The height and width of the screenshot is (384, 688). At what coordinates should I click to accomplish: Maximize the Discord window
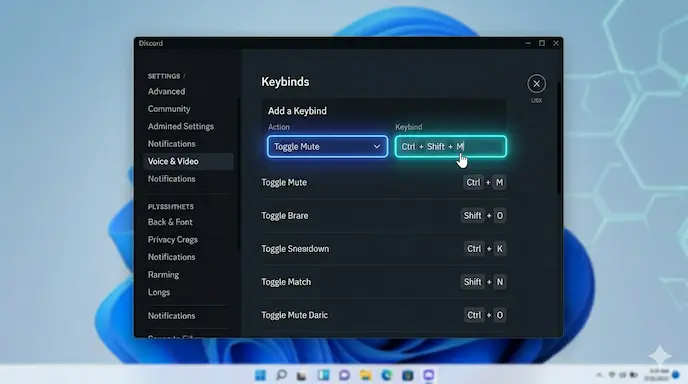(x=542, y=43)
